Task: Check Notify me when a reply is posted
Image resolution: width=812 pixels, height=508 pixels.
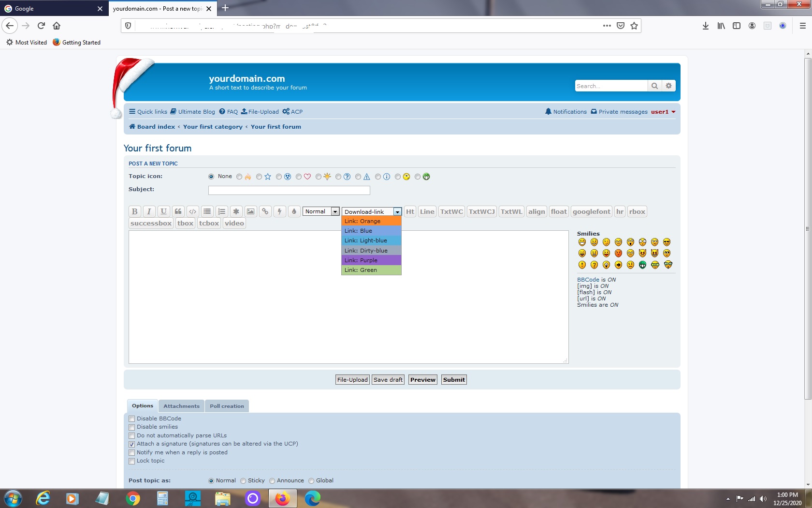Action: tap(132, 453)
